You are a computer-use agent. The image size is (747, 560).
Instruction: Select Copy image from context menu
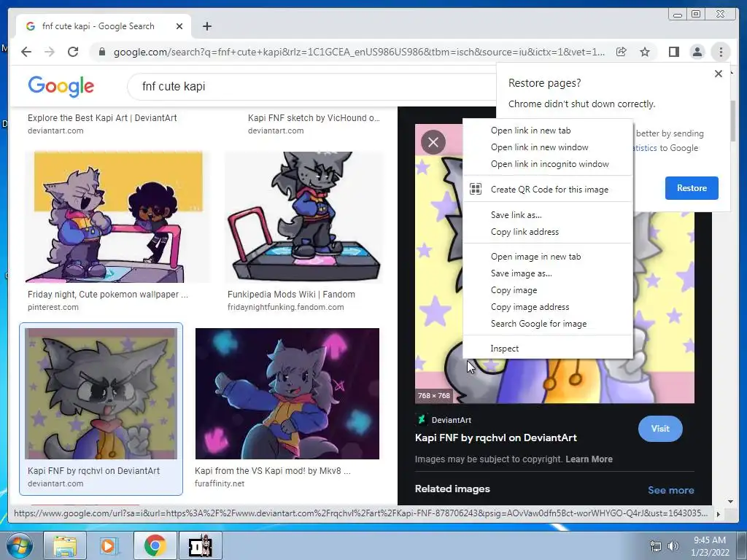pyautogui.click(x=548, y=290)
